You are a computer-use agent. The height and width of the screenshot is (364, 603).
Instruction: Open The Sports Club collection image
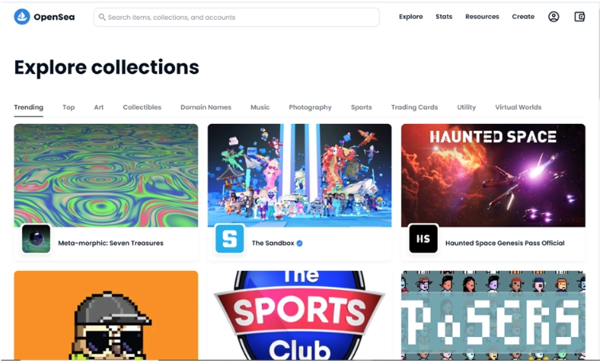pyautogui.click(x=300, y=316)
